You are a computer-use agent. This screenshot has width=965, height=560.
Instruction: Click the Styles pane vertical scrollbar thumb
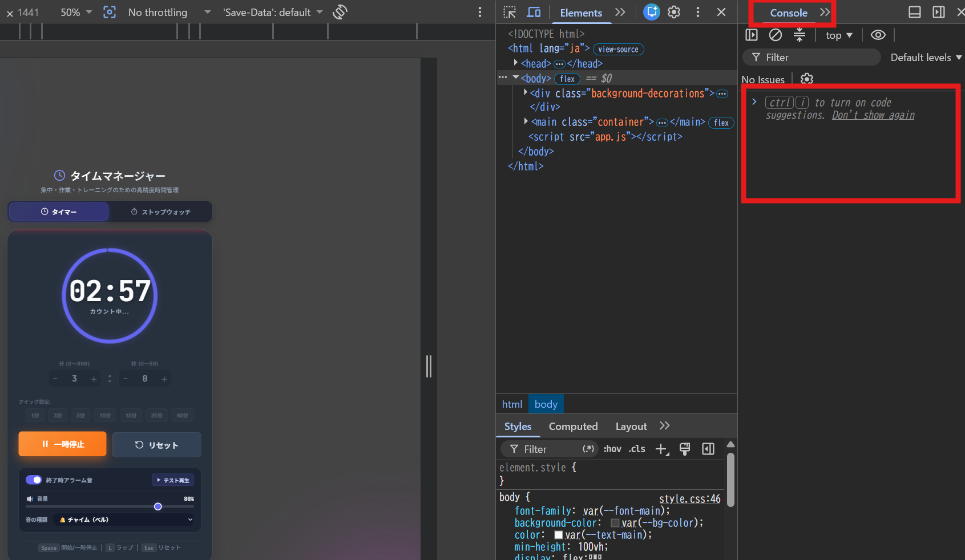click(x=730, y=480)
